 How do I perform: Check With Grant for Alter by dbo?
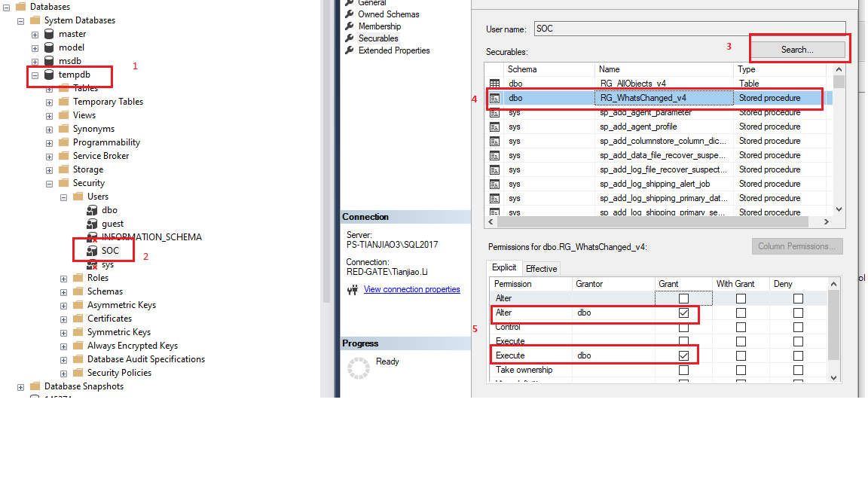pyautogui.click(x=741, y=313)
